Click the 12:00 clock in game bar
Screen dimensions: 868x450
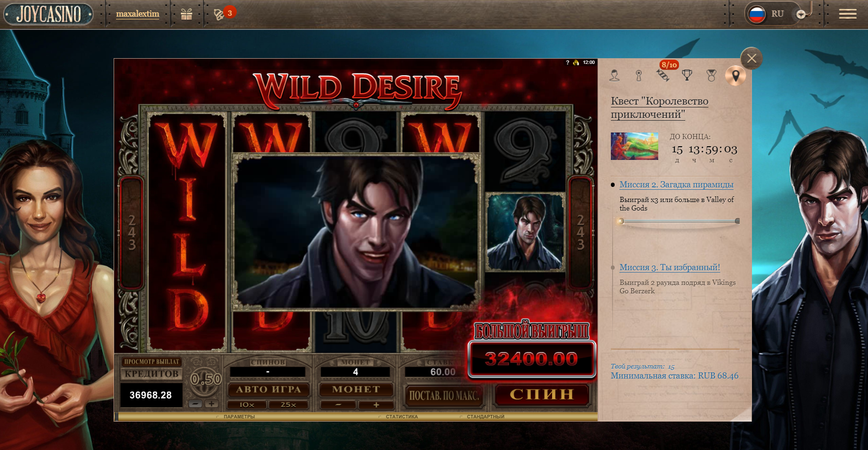(x=589, y=62)
